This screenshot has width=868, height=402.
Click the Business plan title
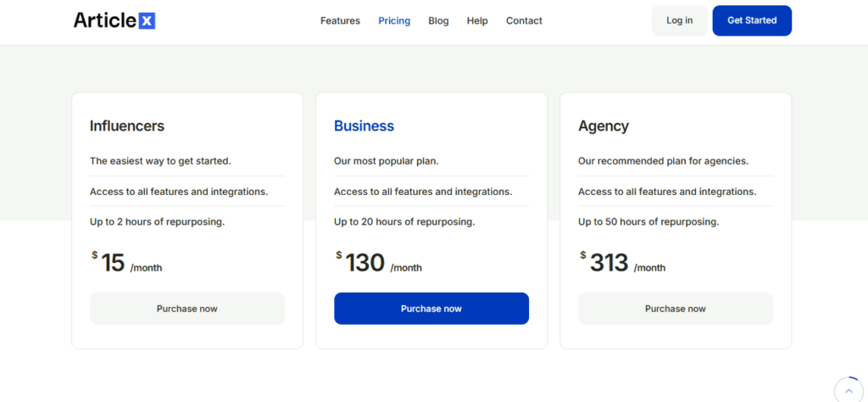click(x=364, y=126)
